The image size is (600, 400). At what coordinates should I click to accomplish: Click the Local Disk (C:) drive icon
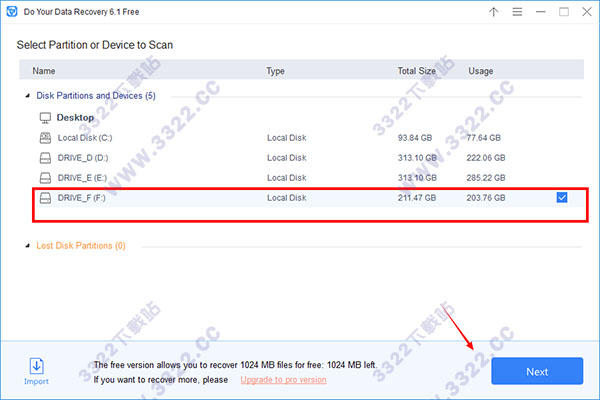click(x=45, y=138)
